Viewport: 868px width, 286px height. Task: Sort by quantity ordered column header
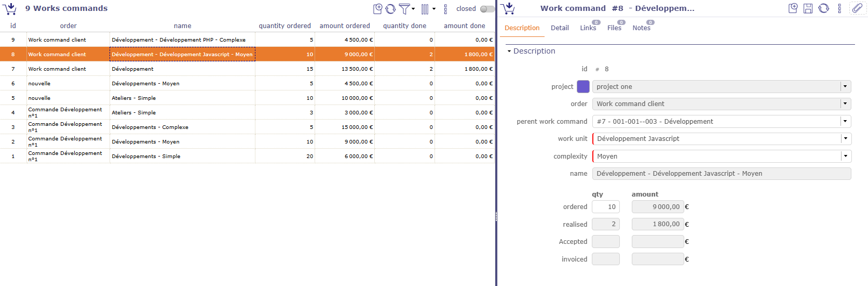click(x=285, y=25)
